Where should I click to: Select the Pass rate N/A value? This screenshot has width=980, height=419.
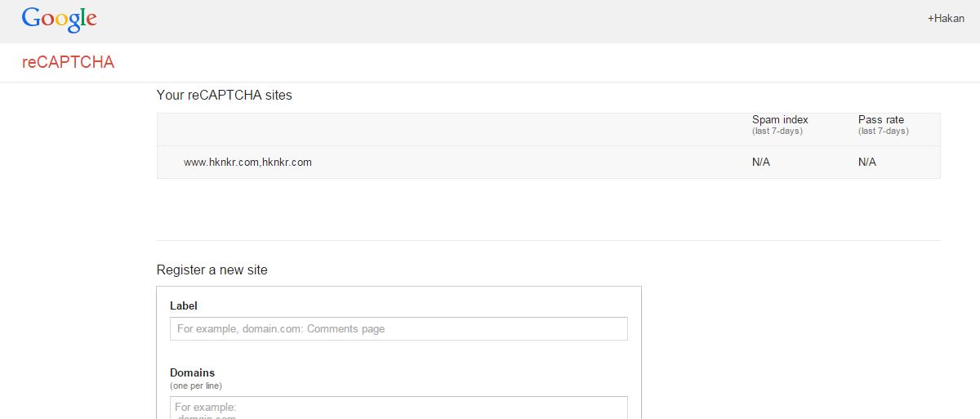[867, 162]
